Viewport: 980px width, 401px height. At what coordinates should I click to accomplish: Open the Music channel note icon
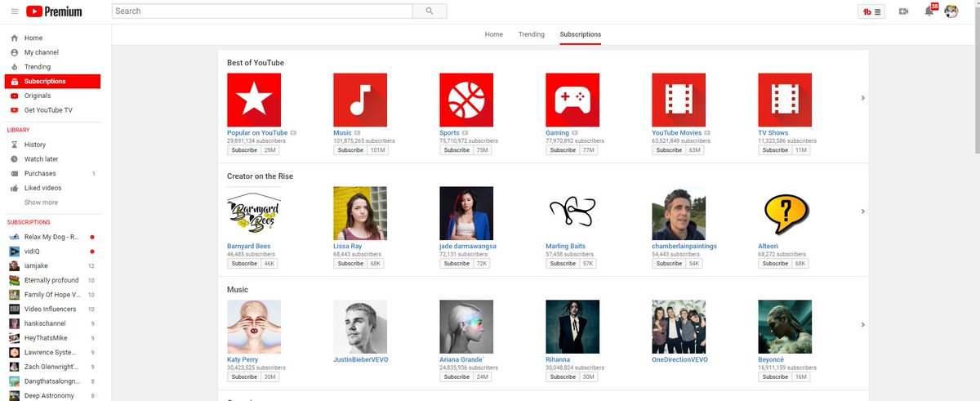coord(360,100)
